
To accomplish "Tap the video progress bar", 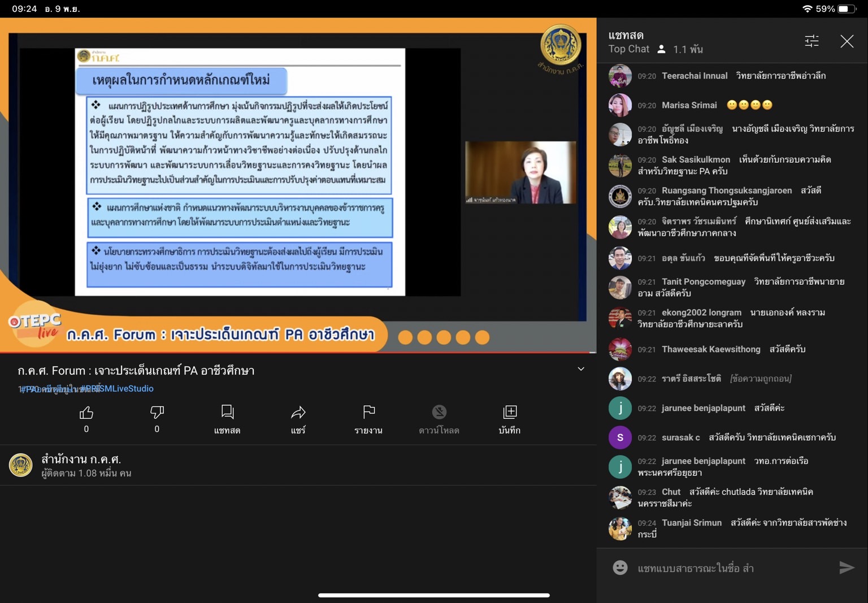I will click(298, 352).
